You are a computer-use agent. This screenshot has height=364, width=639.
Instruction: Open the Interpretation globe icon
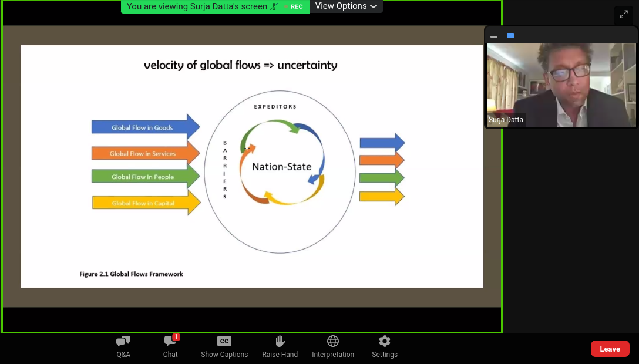click(333, 346)
